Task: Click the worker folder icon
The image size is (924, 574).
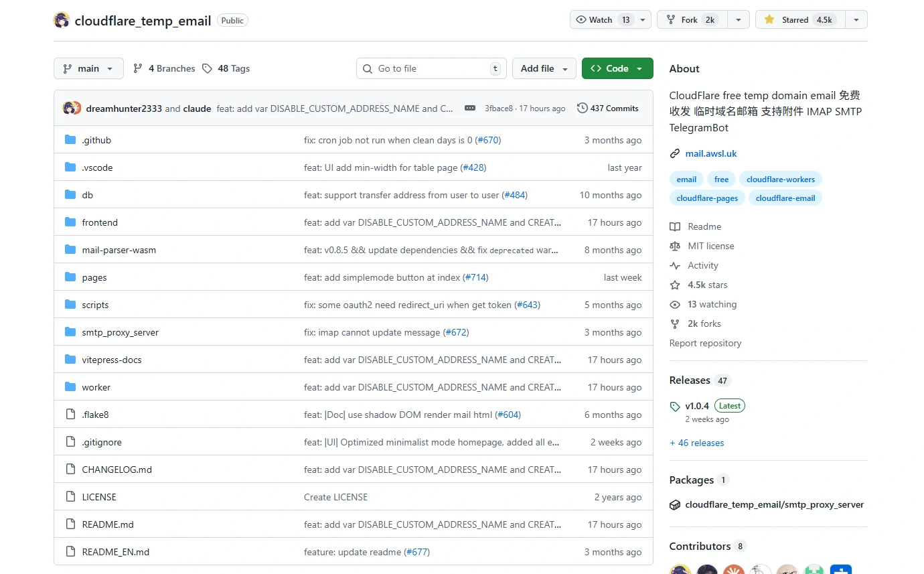Action: pyautogui.click(x=70, y=387)
